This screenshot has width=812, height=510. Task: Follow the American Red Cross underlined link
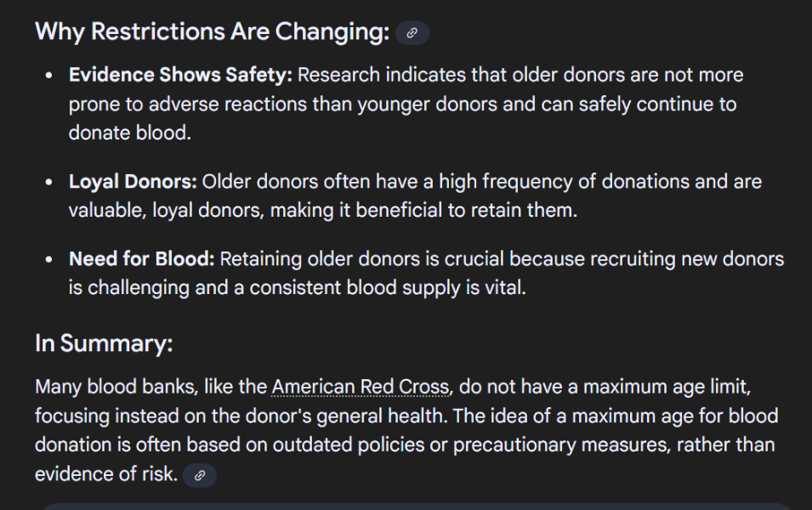(x=361, y=387)
